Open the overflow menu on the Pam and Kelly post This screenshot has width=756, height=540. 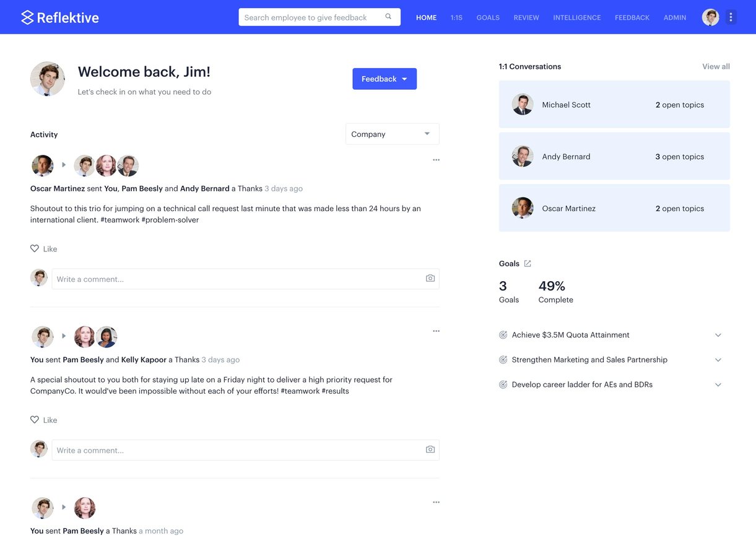[436, 331]
